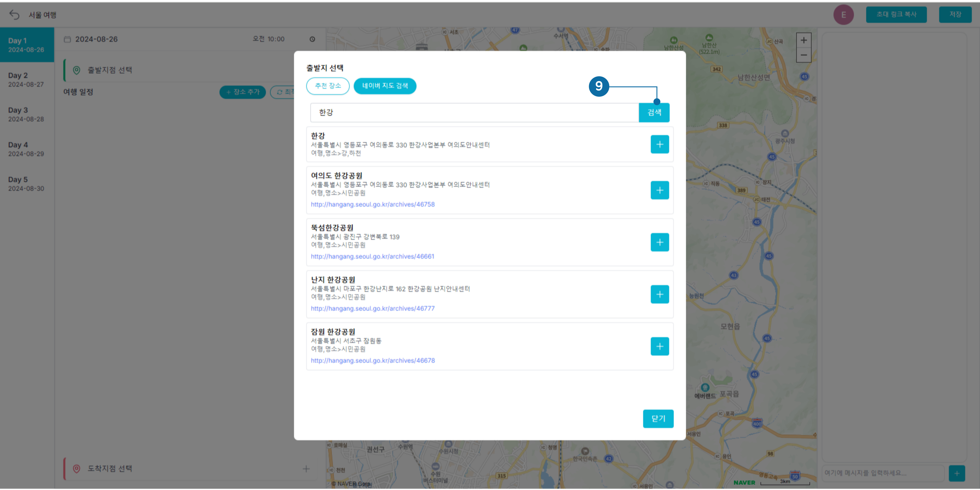Image resolution: width=980 pixels, height=490 pixels.
Task: Send chat message with plus button
Action: 957,473
